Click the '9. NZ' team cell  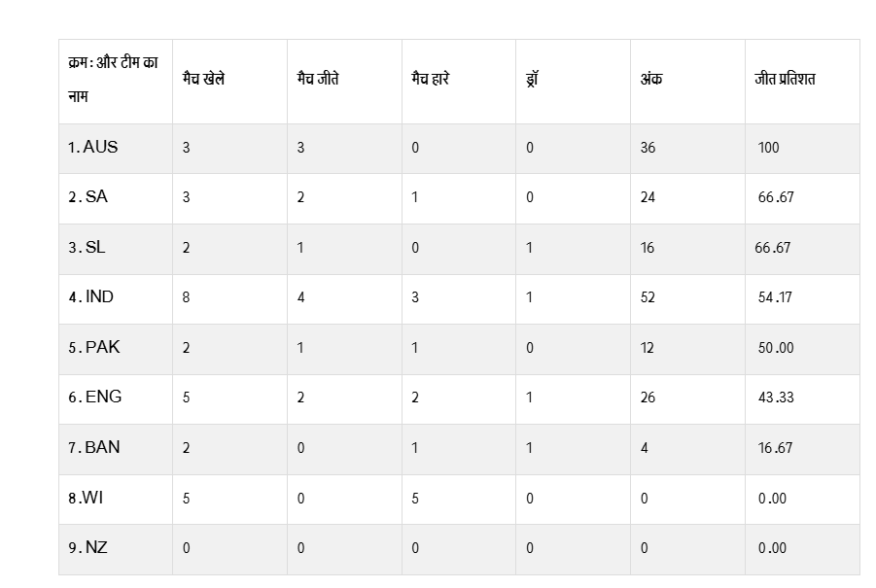click(88, 548)
